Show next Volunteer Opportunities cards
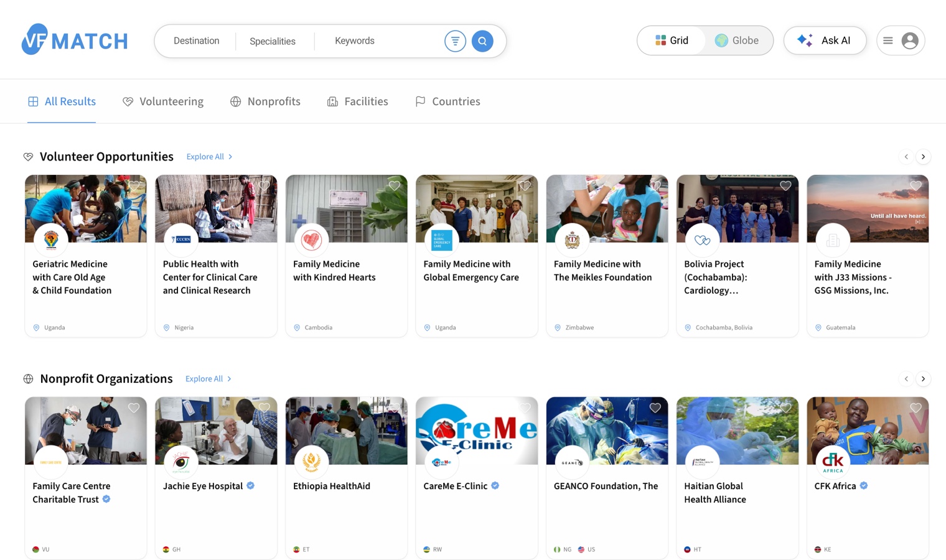The height and width of the screenshot is (560, 946). coord(924,157)
